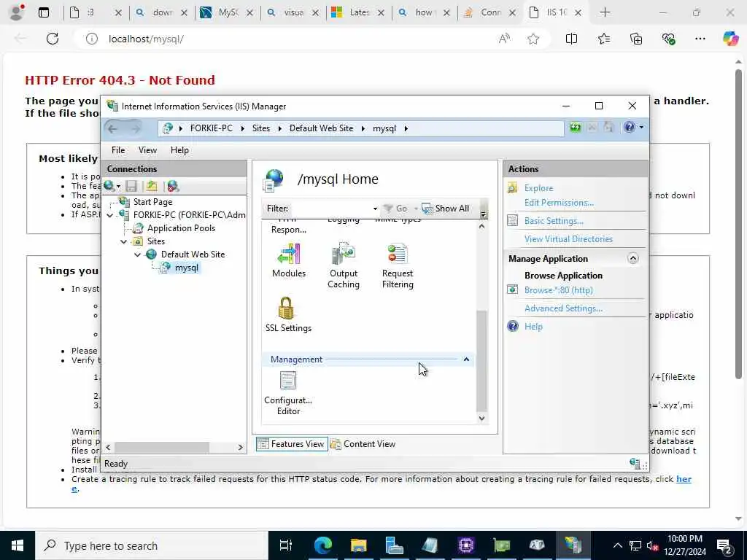Open the browser Collections icon
Viewport: 747px width, 560px height.
[x=636, y=39]
